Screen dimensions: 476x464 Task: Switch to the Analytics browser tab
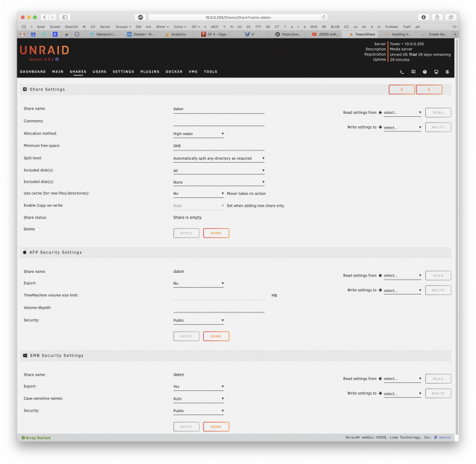(x=175, y=34)
